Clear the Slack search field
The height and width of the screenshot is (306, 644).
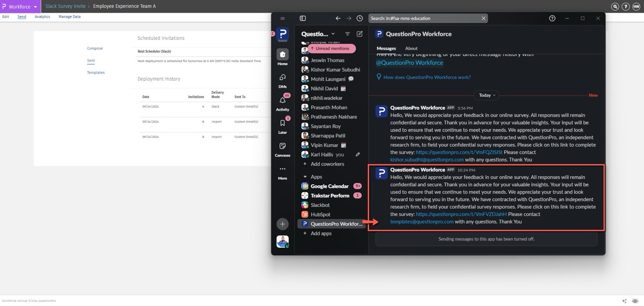[484, 18]
